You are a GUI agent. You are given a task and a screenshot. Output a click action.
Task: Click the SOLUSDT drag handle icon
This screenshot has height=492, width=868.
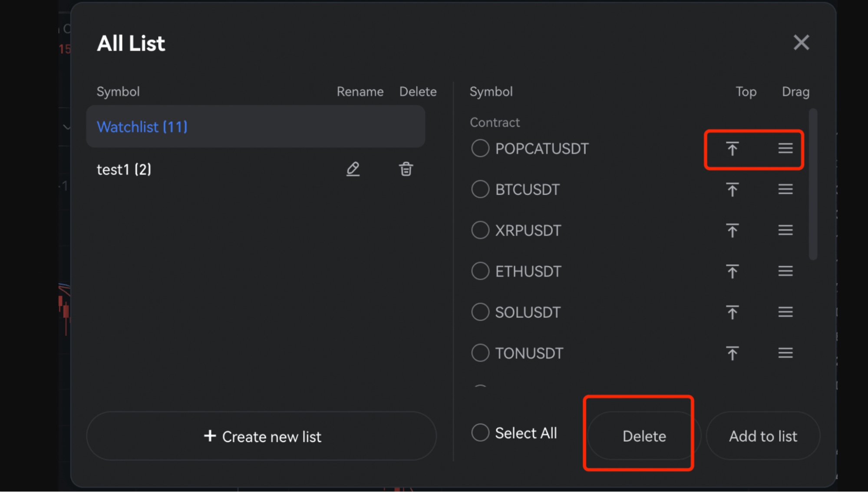click(x=785, y=312)
